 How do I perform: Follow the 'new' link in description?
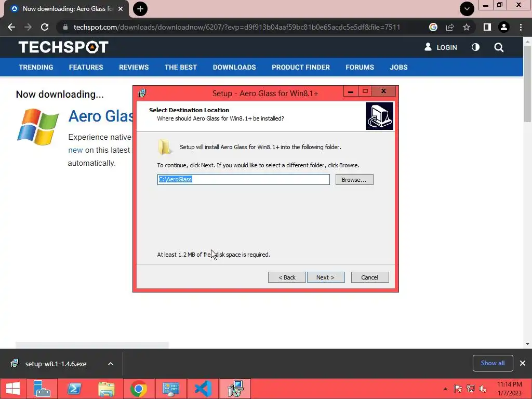[75, 150]
